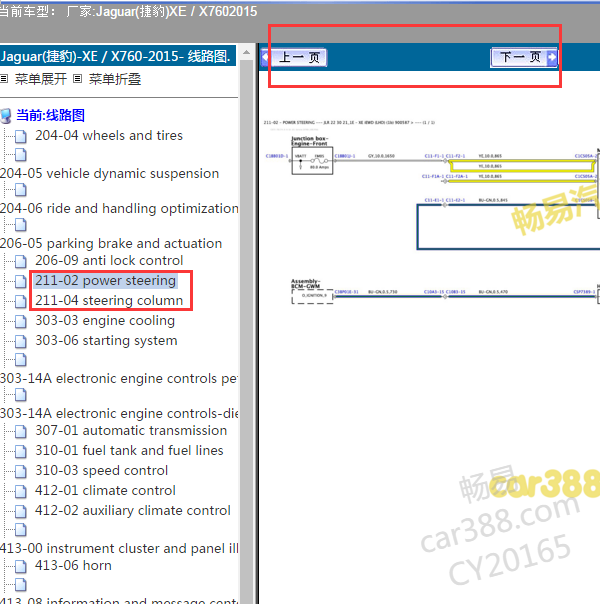Click connector label C1BB01D-1 in diagram
The height and width of the screenshot is (604, 600).
277,156
